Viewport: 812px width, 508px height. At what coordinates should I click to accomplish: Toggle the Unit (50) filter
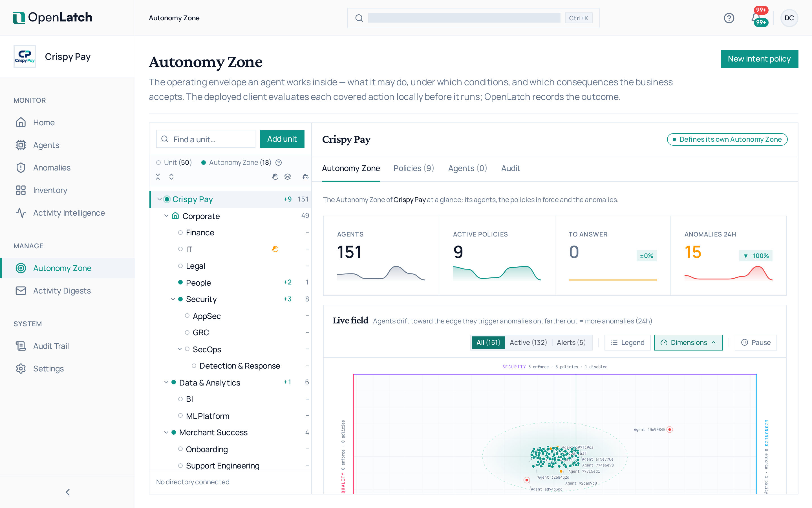tap(174, 163)
